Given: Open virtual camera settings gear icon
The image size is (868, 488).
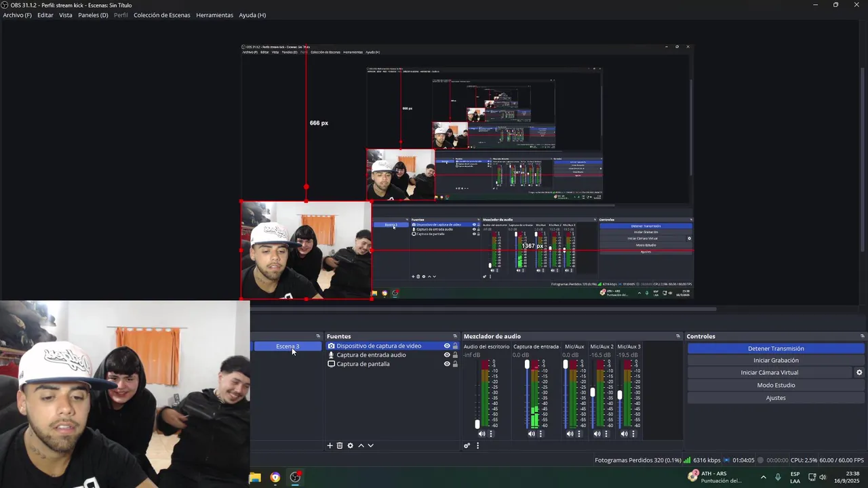Looking at the screenshot, I should pyautogui.click(x=859, y=373).
